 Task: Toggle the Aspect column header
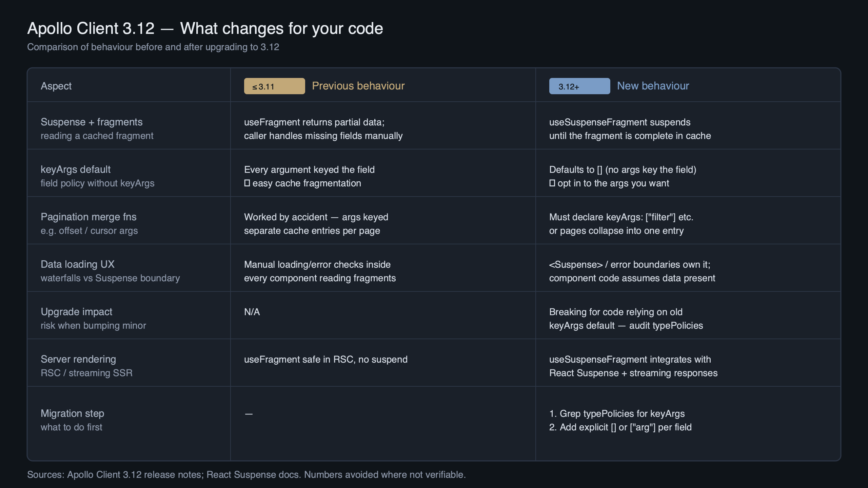click(x=56, y=86)
